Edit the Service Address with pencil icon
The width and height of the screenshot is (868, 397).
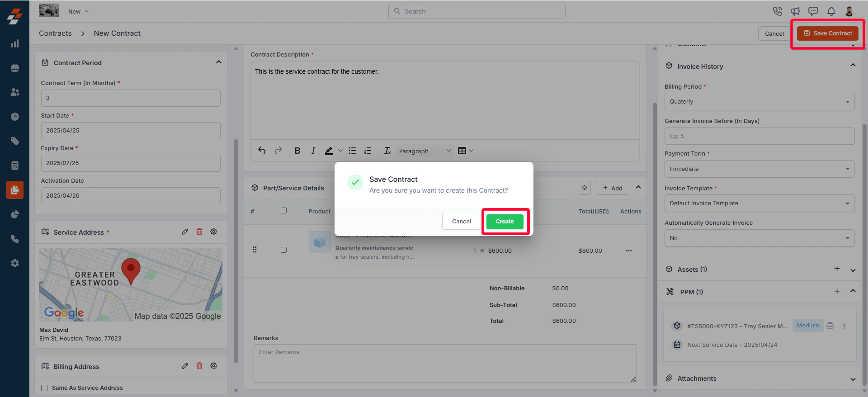(185, 232)
